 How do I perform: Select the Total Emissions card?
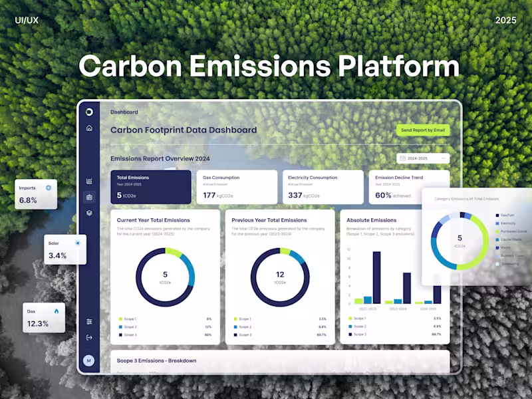[151, 187]
